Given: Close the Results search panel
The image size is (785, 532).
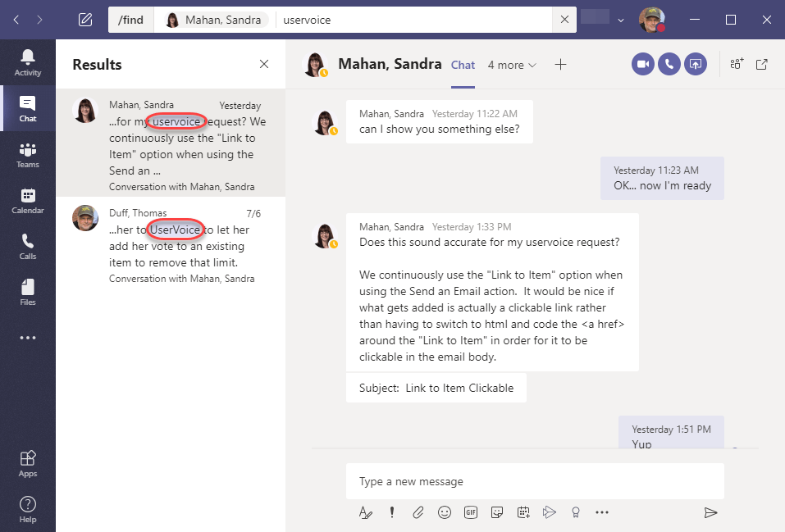Looking at the screenshot, I should point(264,65).
